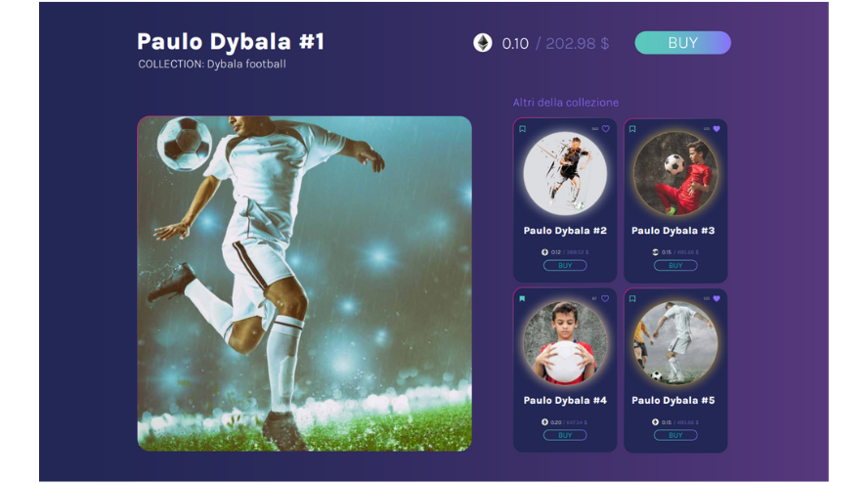Click the large BUY button for Dybala #1
Viewport: 868px width, 483px height.
tap(682, 43)
